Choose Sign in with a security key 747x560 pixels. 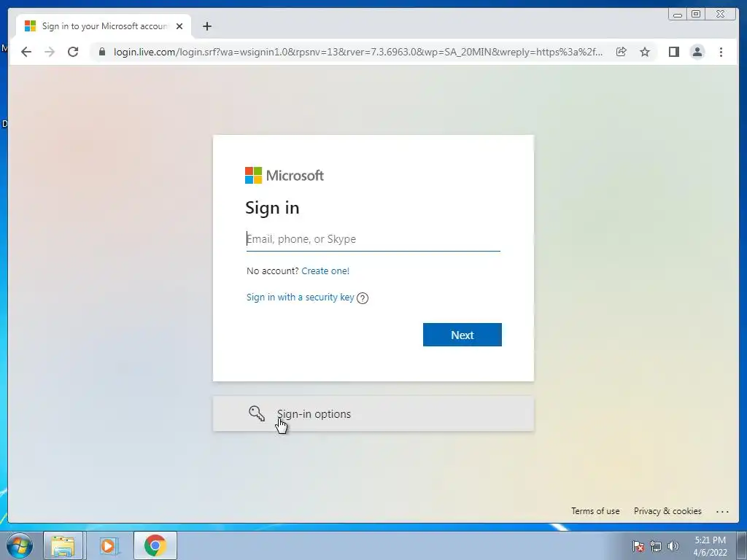pyautogui.click(x=300, y=297)
